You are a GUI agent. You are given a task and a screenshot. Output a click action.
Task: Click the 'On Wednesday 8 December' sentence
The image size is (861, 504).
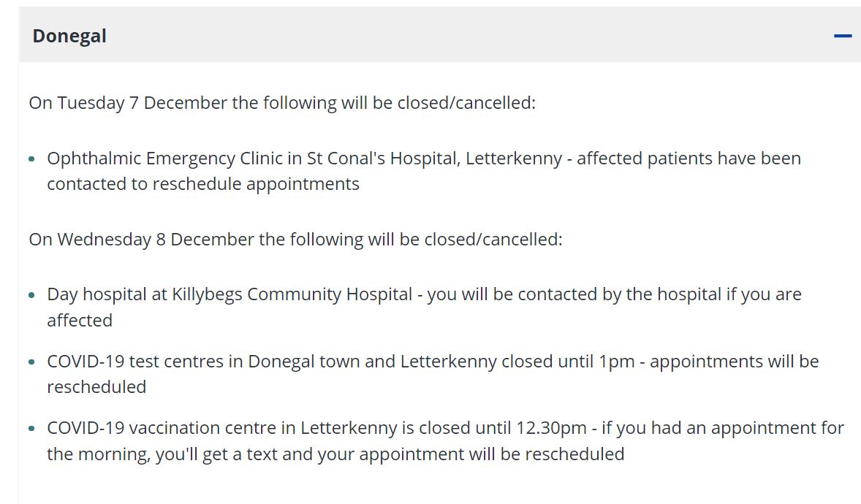click(295, 239)
